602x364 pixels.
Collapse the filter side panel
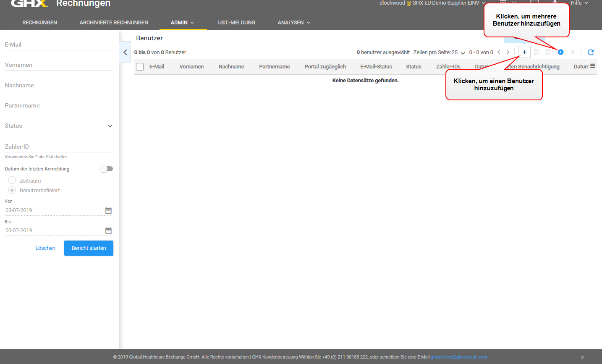(x=125, y=52)
